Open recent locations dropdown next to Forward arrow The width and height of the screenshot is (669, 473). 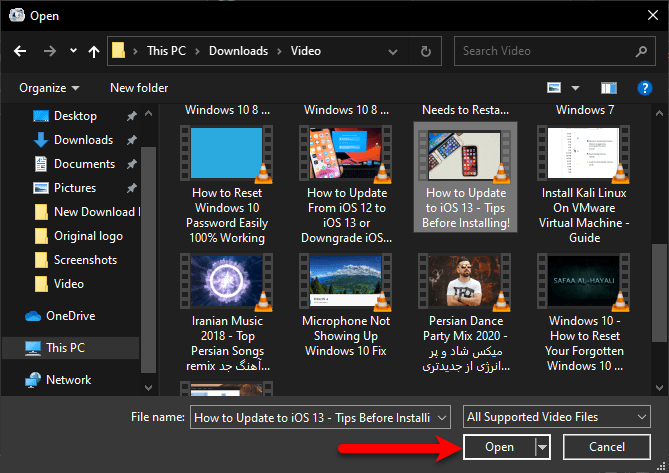(73, 51)
